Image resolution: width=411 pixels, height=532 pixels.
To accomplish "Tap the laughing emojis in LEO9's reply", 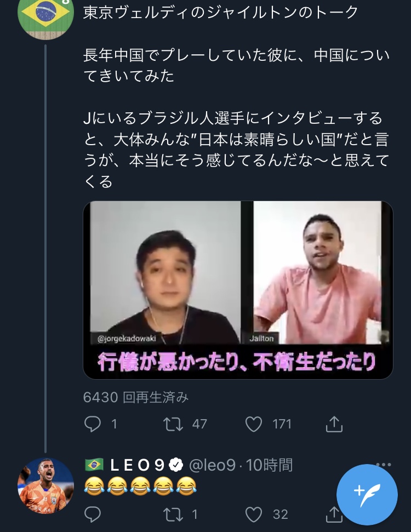I will coord(141,485).
